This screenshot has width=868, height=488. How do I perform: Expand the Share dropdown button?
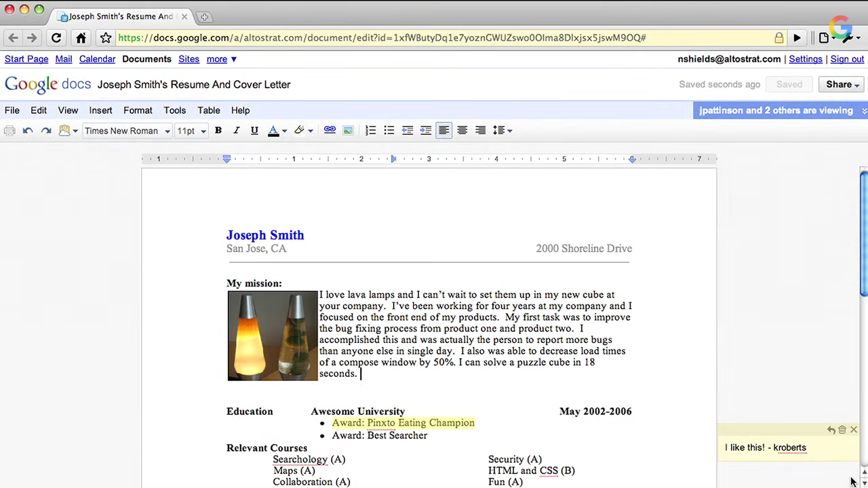tap(842, 85)
